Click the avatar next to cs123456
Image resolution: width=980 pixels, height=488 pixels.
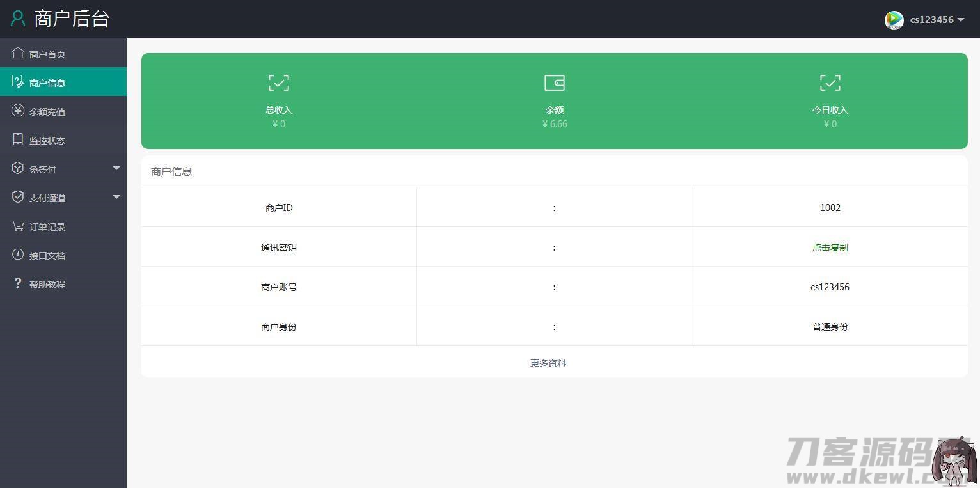[894, 20]
